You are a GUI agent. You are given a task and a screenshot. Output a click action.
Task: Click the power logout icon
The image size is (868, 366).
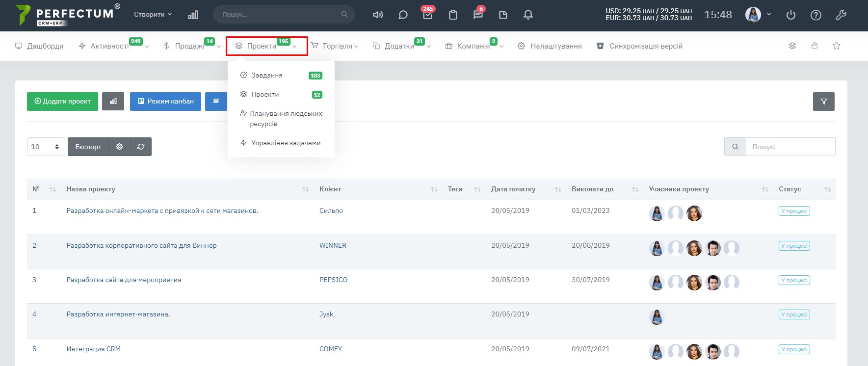(x=790, y=15)
